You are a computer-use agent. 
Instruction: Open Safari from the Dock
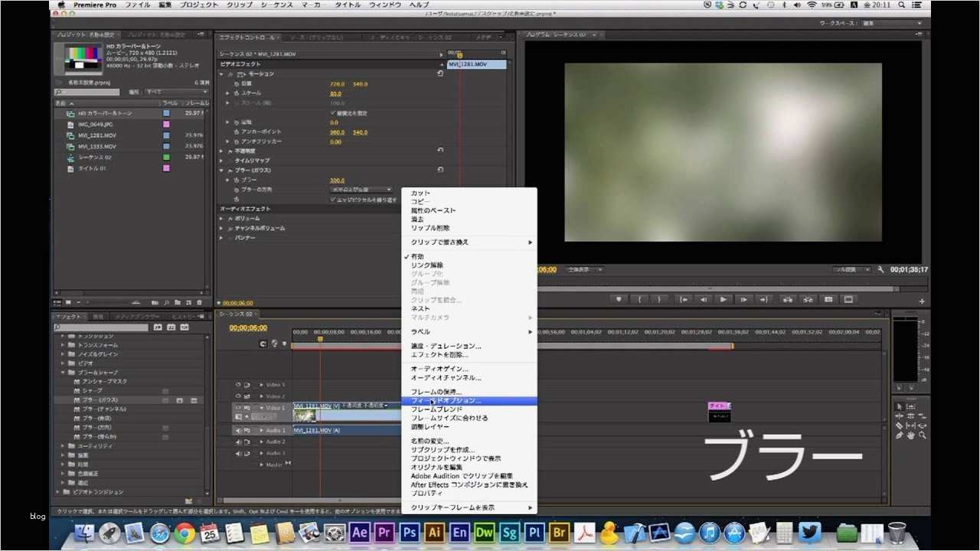[159, 532]
